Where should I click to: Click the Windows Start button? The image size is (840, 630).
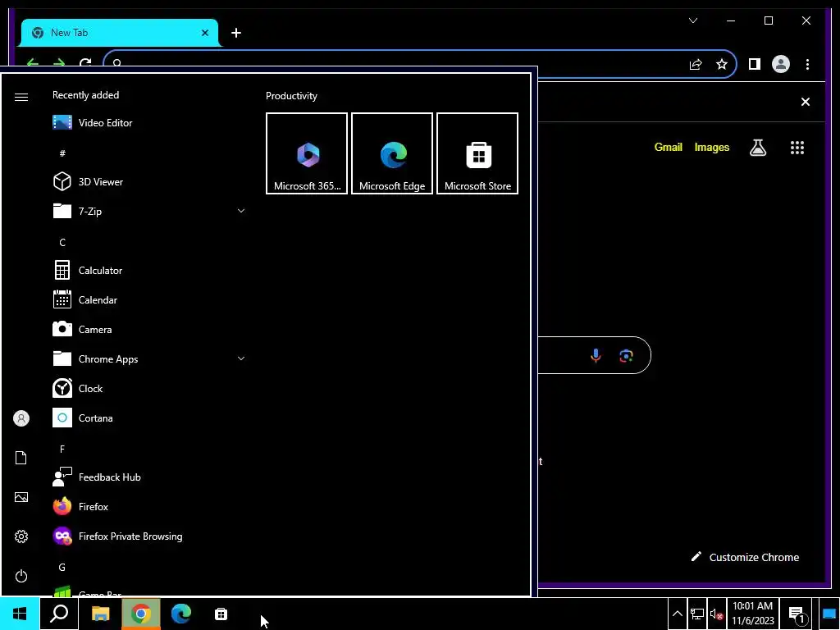point(20,614)
